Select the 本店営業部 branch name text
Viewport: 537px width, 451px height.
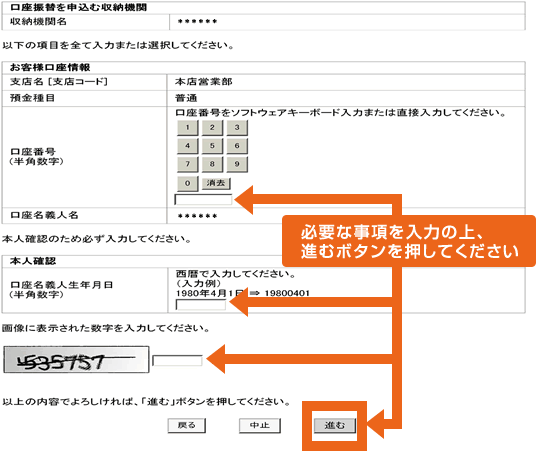tap(203, 82)
